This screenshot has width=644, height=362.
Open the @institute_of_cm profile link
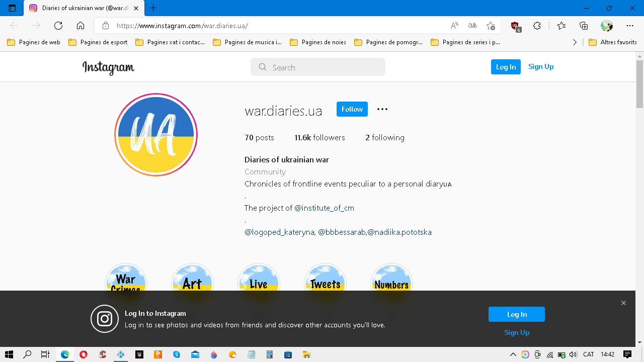point(325,208)
